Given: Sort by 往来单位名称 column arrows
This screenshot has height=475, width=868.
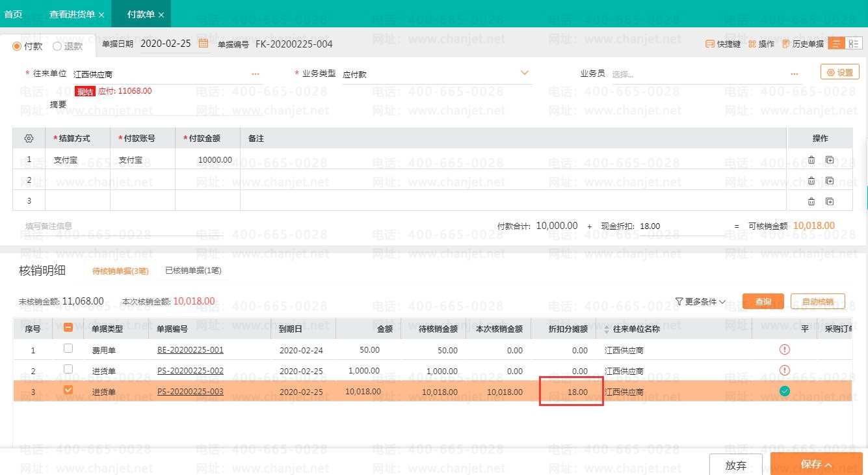Looking at the screenshot, I should (607, 329).
